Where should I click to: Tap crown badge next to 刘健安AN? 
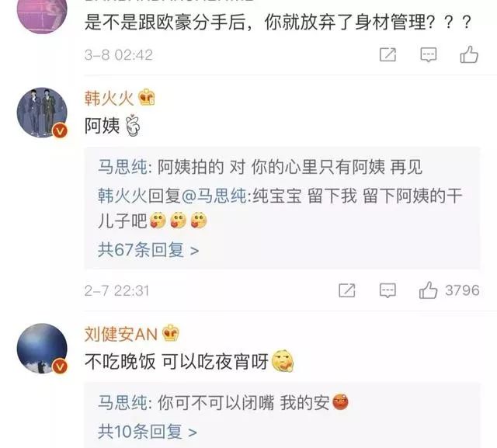tap(171, 333)
